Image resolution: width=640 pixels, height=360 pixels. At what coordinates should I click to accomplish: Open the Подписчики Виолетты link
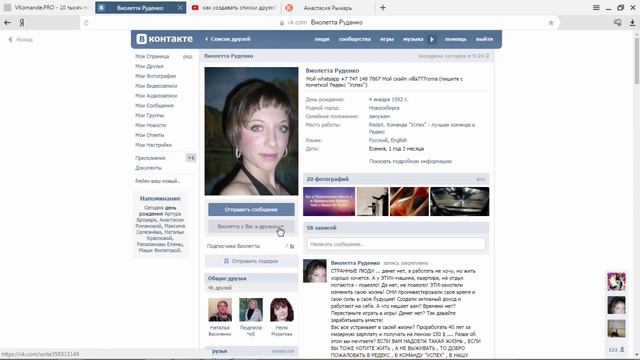click(233, 246)
